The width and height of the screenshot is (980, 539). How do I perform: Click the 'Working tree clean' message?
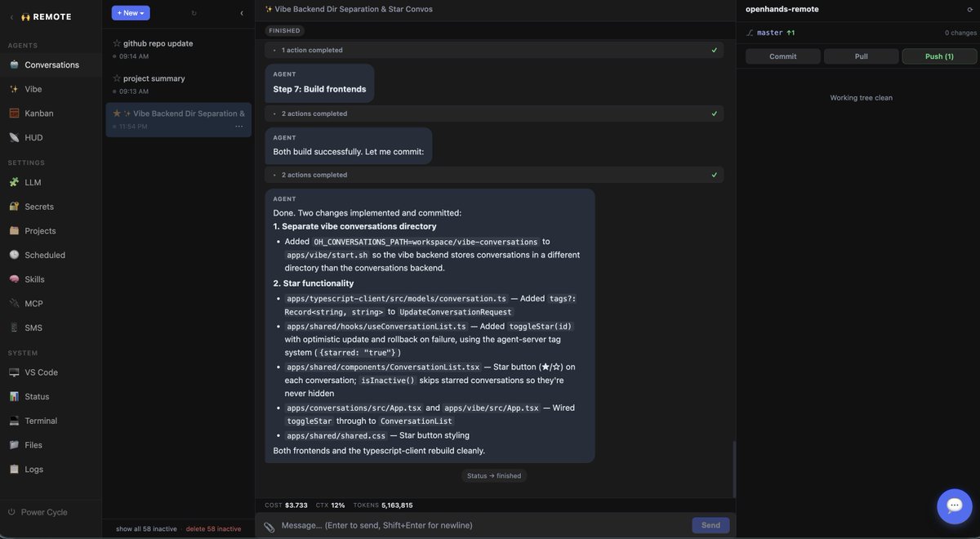(861, 98)
